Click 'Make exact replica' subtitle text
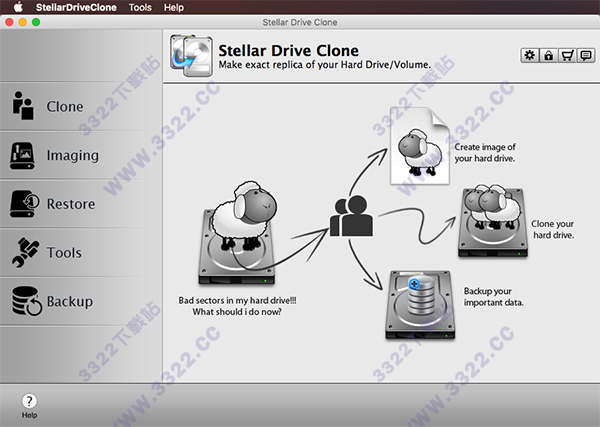The width and height of the screenshot is (600, 427). coord(324,65)
